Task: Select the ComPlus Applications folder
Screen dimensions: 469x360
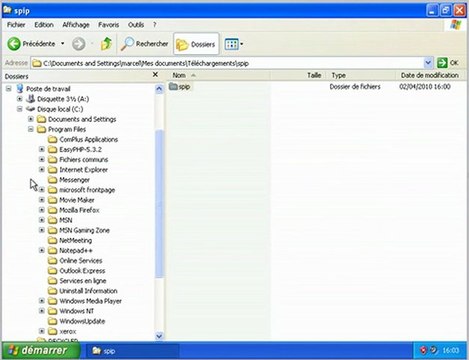Action: coord(83,139)
